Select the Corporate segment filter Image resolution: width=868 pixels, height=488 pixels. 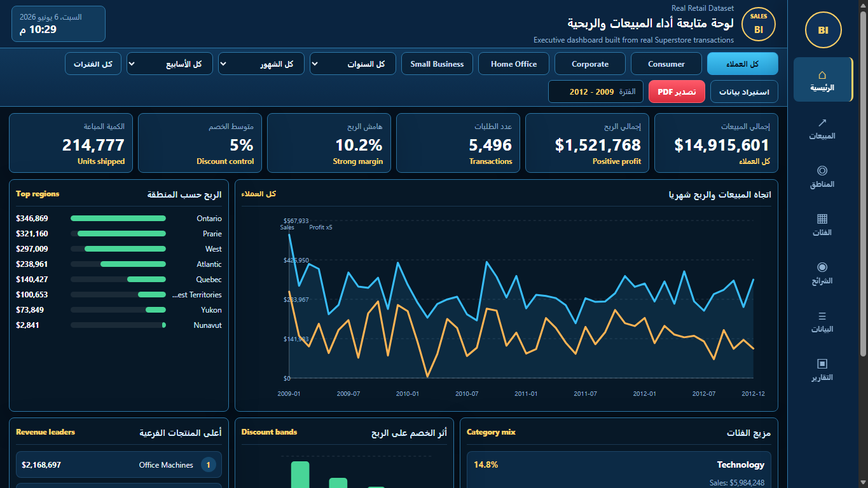pyautogui.click(x=590, y=64)
